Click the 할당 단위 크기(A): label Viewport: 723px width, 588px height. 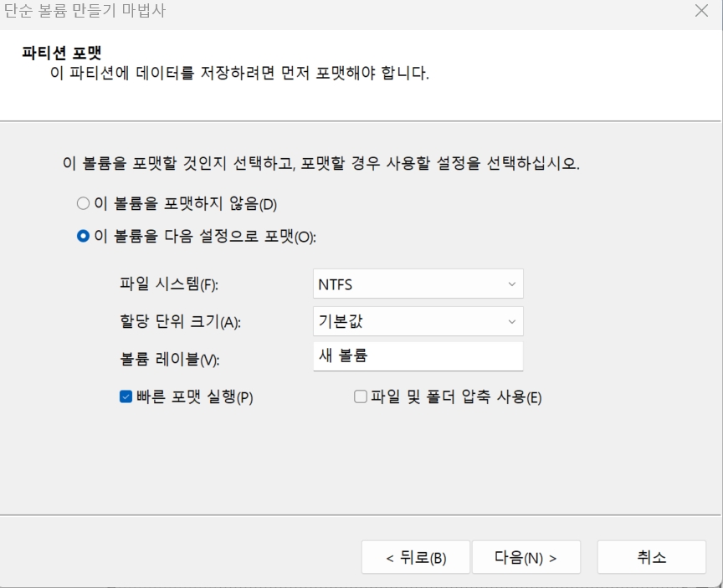(x=180, y=321)
